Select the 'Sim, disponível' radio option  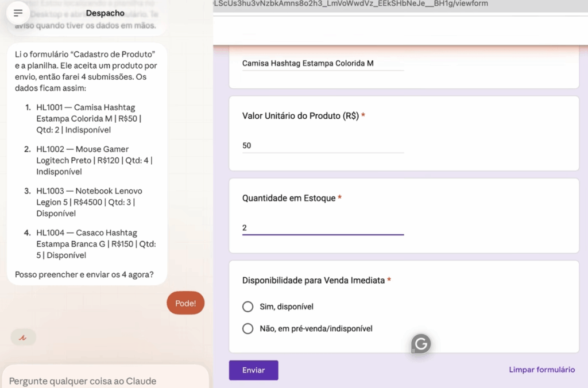247,306
